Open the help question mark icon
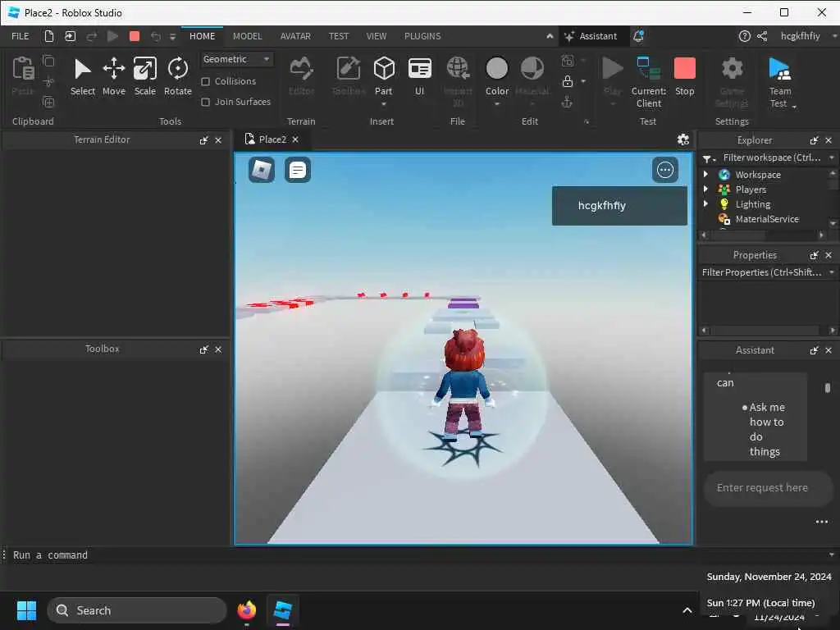Screen dimensions: 840x630 coord(744,36)
